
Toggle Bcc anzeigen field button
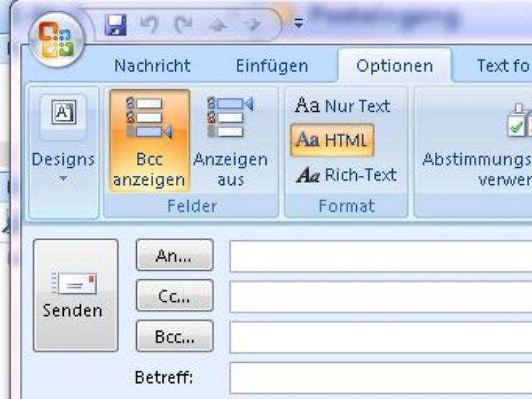click(x=150, y=140)
